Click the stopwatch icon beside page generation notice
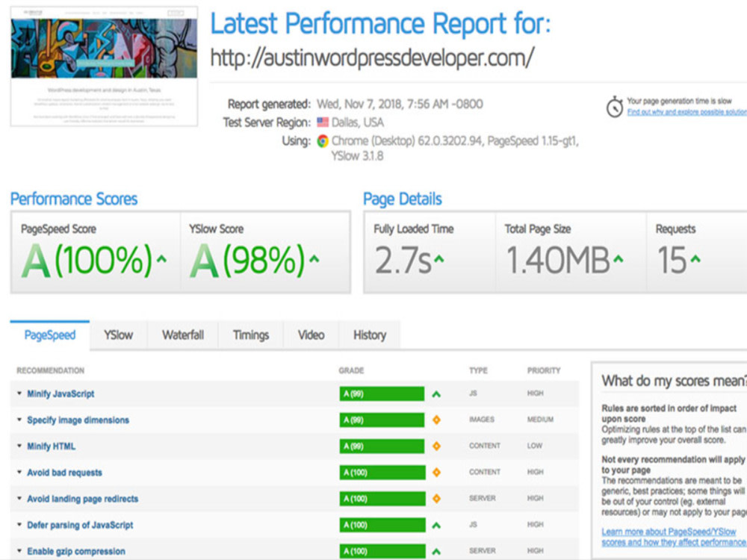This screenshot has height=560, width=747. [615, 107]
